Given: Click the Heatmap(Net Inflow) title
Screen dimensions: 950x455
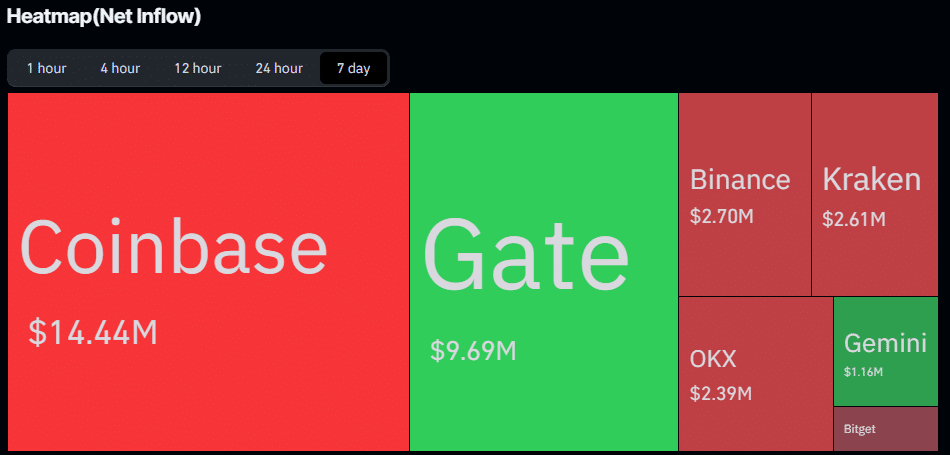Looking at the screenshot, I should tap(104, 16).
